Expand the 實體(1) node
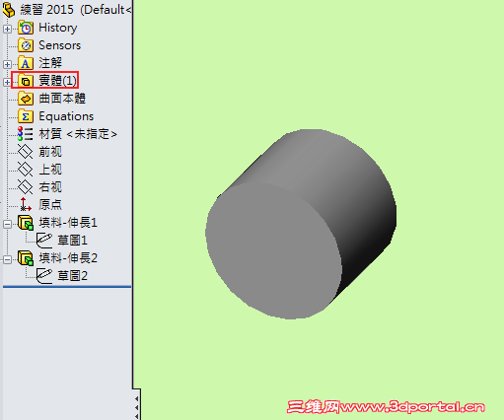Screen dimensions: 504x420 coord(7,82)
